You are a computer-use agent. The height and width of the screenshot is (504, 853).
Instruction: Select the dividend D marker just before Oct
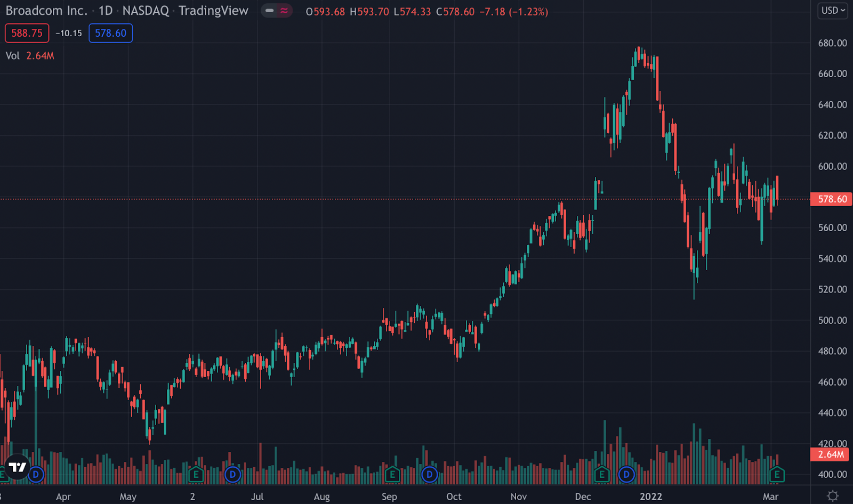point(429,474)
